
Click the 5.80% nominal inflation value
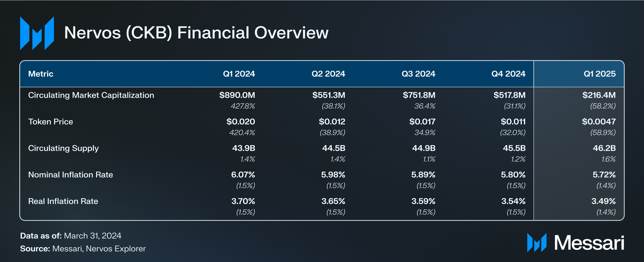[513, 175]
